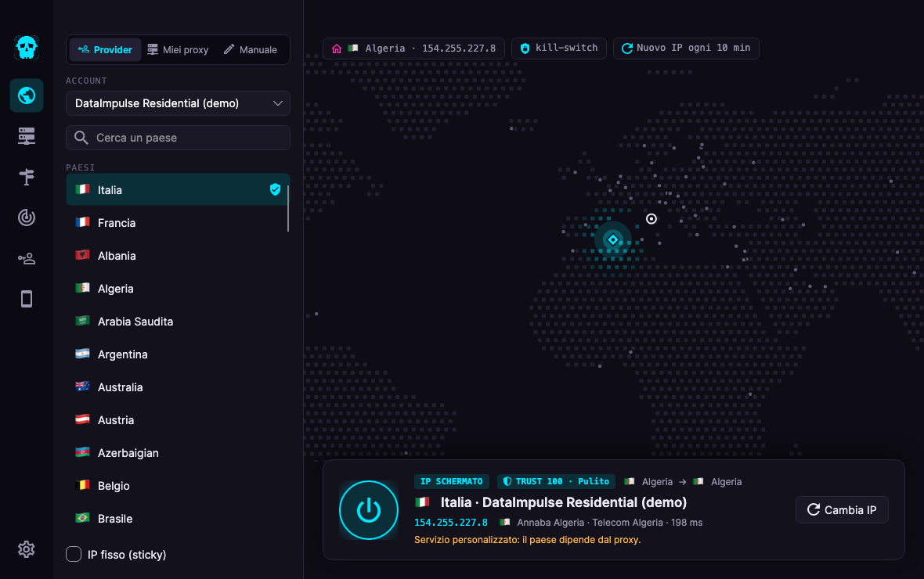Open the radar scan sidebar icon
The image size is (924, 579).
(x=27, y=218)
